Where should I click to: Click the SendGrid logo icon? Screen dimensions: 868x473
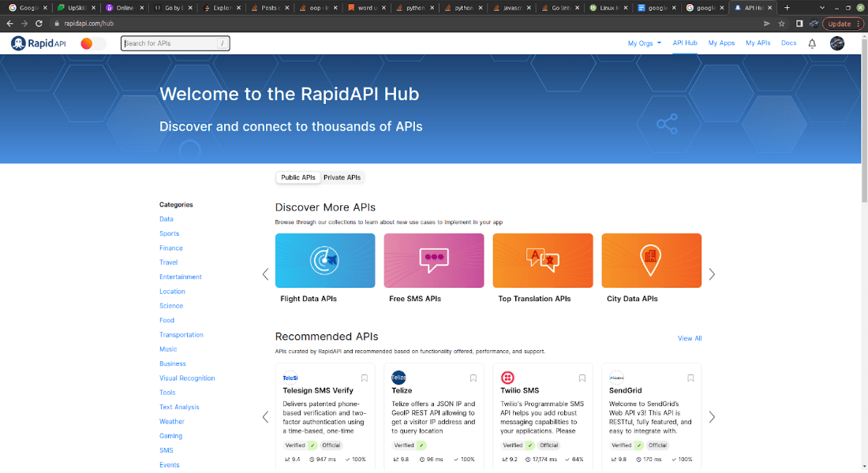(x=616, y=378)
